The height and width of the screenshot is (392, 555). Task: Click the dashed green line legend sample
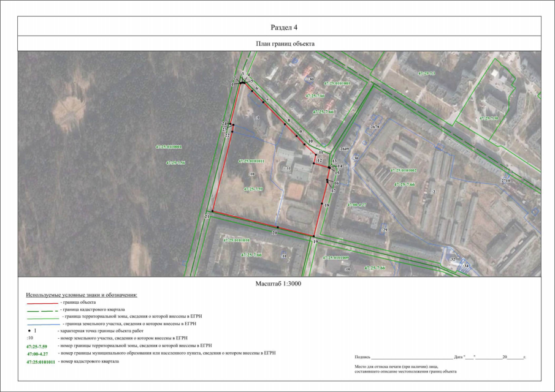(x=42, y=309)
